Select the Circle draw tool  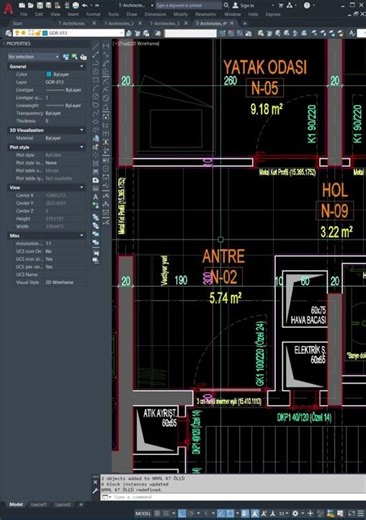pyautogui.click(x=96, y=96)
